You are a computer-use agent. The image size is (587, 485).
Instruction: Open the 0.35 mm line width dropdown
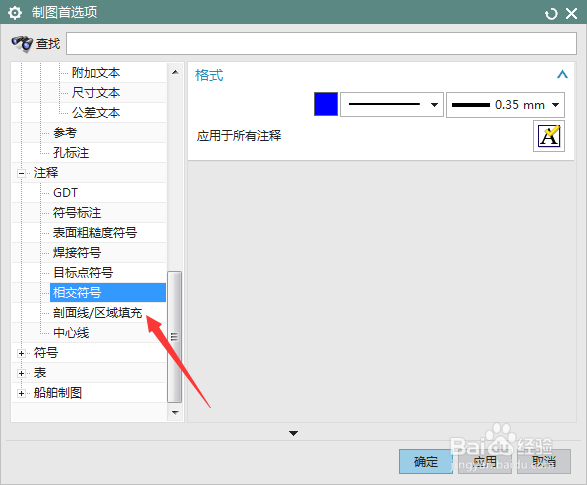click(x=505, y=105)
